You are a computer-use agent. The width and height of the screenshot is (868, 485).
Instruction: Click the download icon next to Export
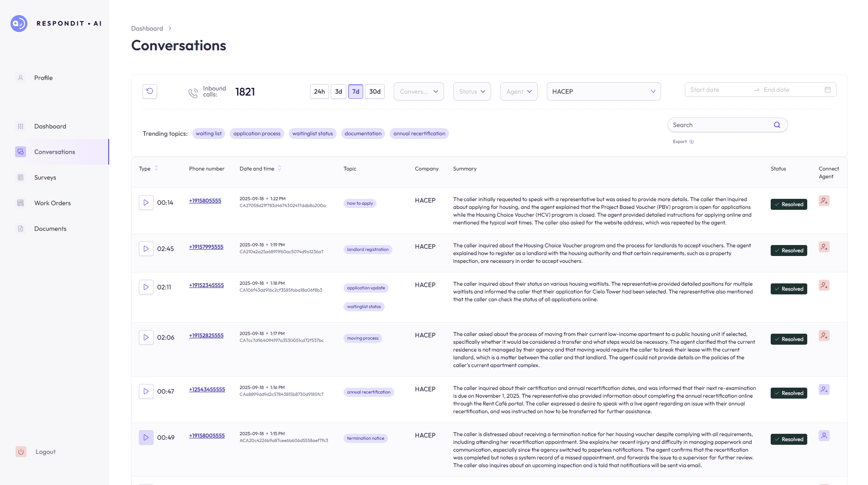pyautogui.click(x=691, y=142)
